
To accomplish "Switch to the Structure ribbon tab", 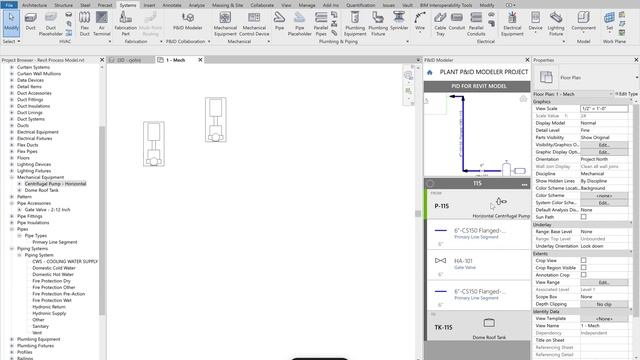I will click(63, 5).
